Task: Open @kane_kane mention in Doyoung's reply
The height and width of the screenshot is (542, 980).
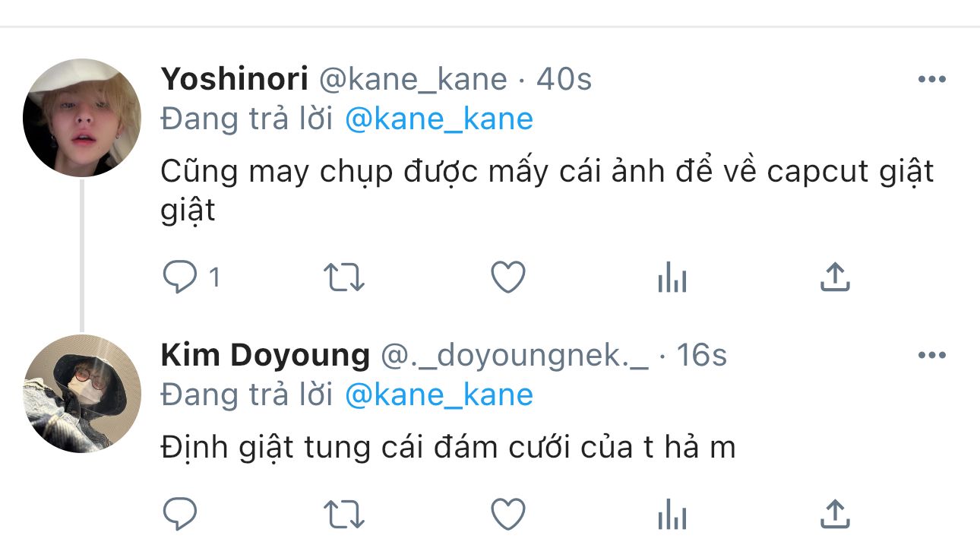Action: click(438, 395)
